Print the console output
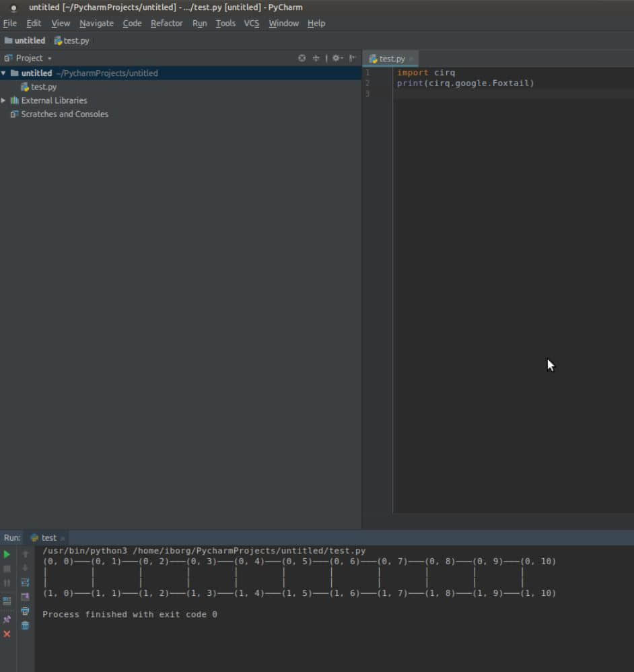 pos(26,611)
